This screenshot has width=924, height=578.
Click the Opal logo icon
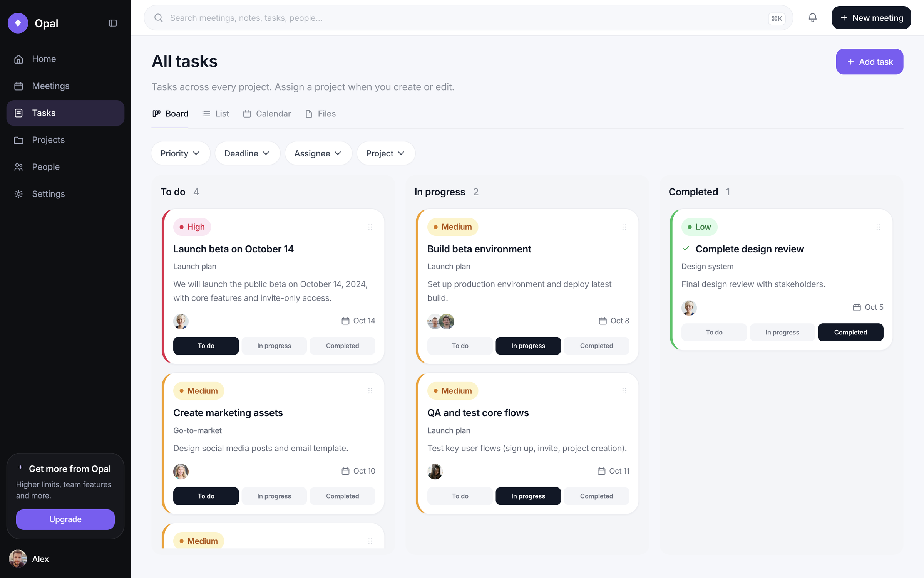click(18, 23)
